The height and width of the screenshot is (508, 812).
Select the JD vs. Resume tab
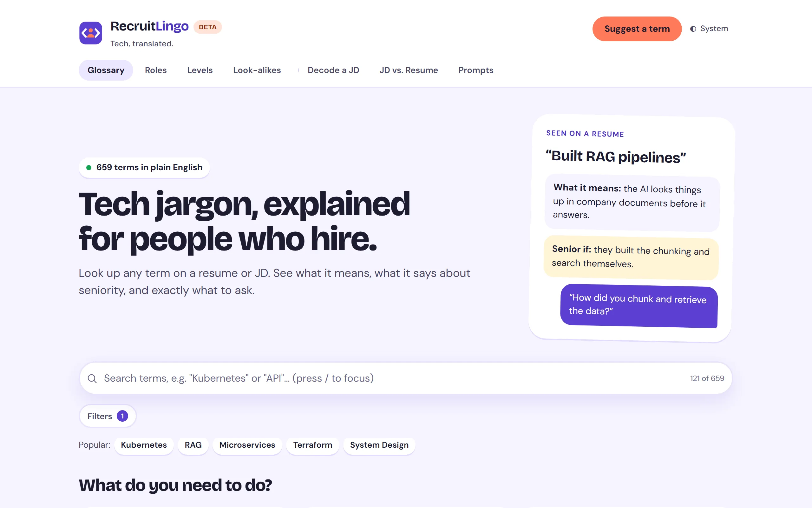409,70
